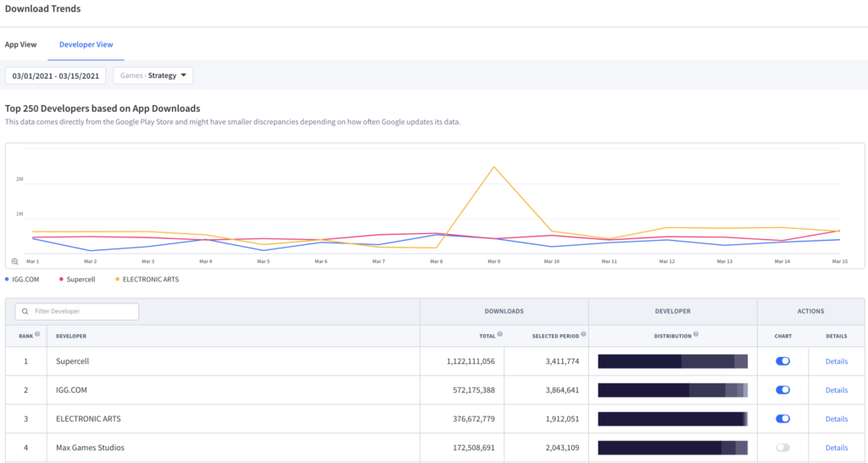Click selected period value 3,864,641
Viewport: 868px width, 463px height.
click(x=563, y=390)
